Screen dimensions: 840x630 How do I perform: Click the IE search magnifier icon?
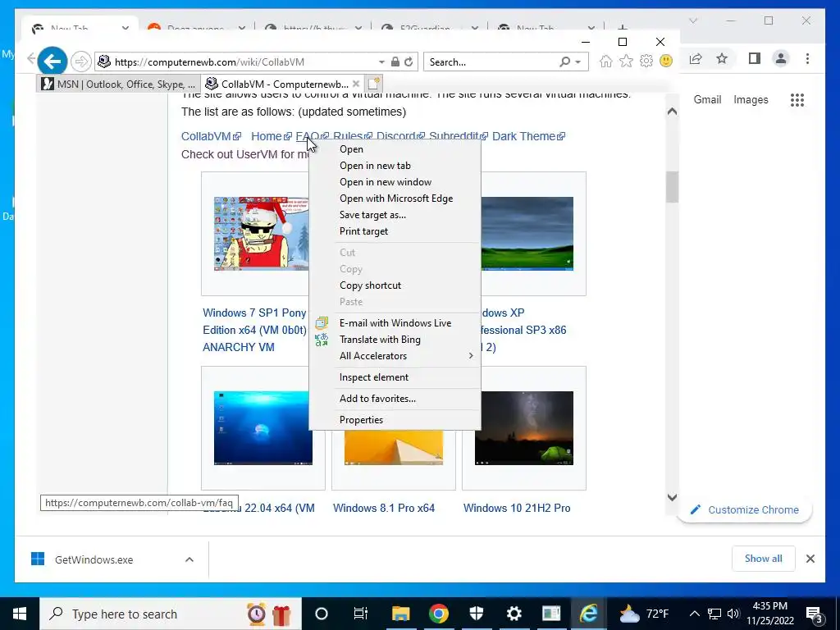(x=564, y=62)
